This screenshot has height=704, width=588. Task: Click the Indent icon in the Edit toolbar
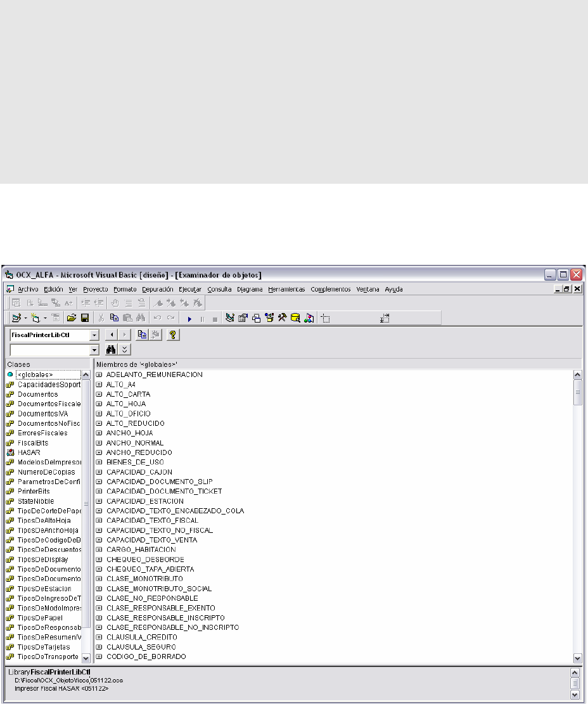tap(86, 303)
